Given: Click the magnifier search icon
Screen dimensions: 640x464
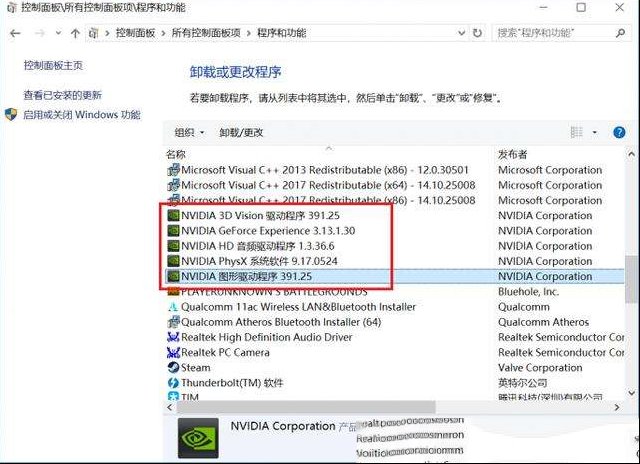Looking at the screenshot, I should tap(620, 33).
